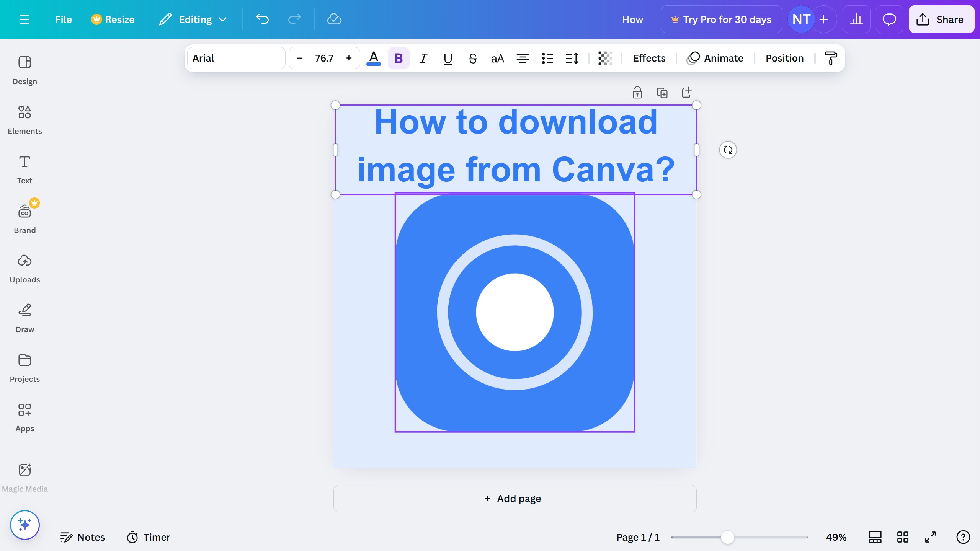The image size is (980, 551).
Task: Click the copy style paint roller icon
Action: point(831,58)
